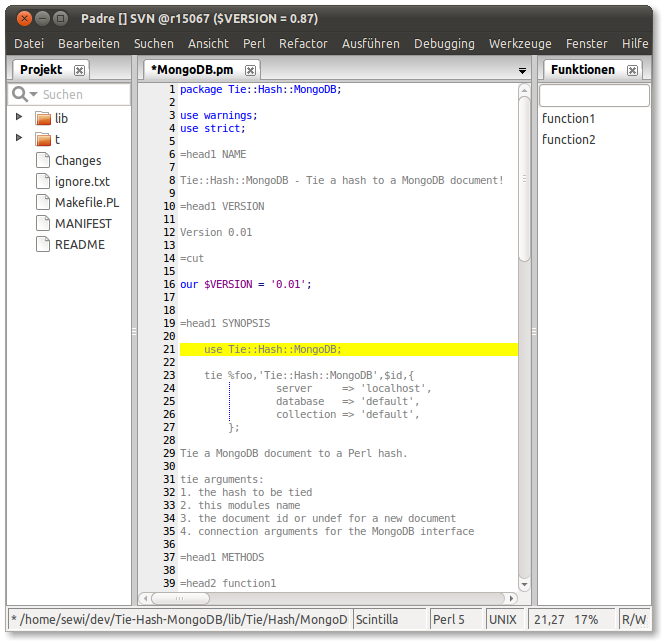Close the Projekt panel tab
Image resolution: width=662 pixels, height=641 pixels.
tap(79, 70)
